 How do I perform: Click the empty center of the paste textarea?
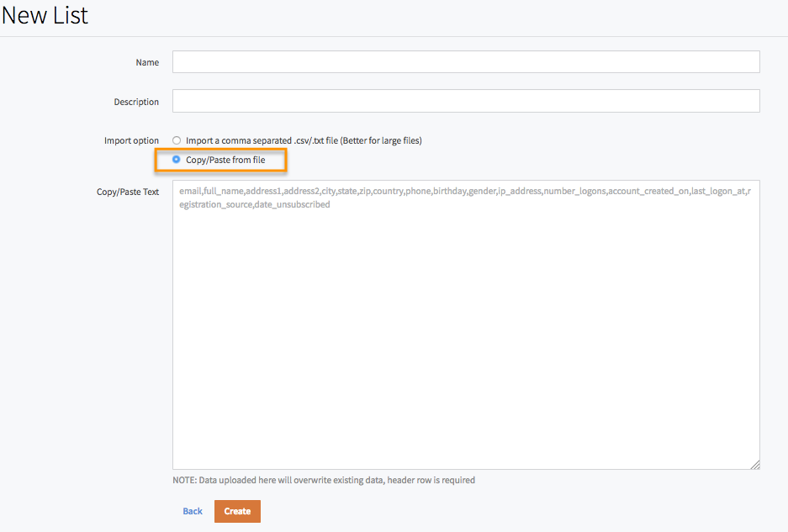[466, 332]
